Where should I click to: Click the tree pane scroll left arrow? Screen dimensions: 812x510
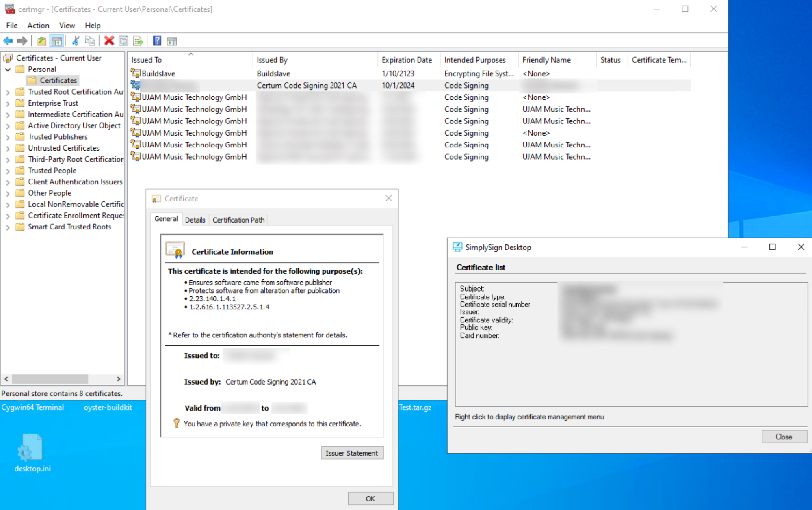[x=6, y=379]
